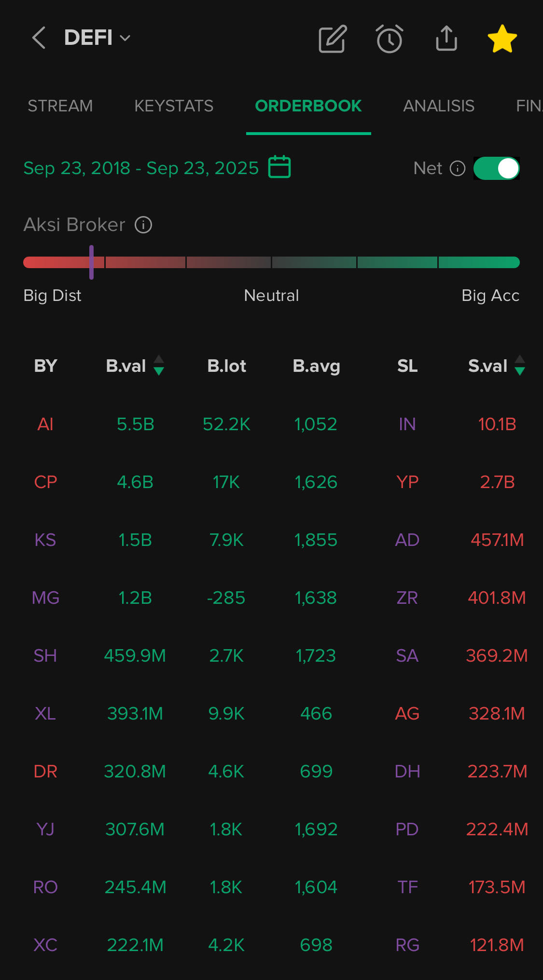This screenshot has width=543, height=980.
Task: Tap the share icon
Action: pos(446,39)
